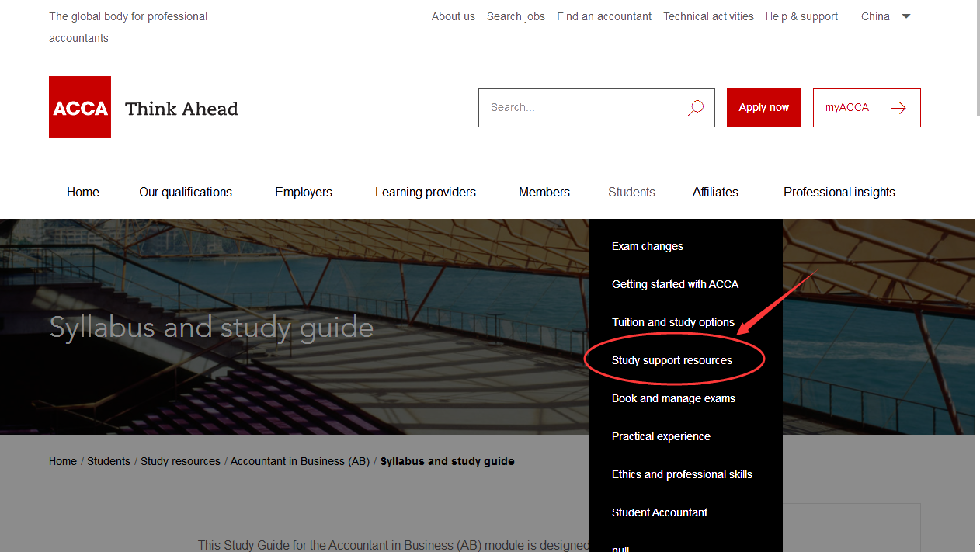Screen dimensions: 980x552
Task: Open Technical activities link
Action: pos(708,16)
